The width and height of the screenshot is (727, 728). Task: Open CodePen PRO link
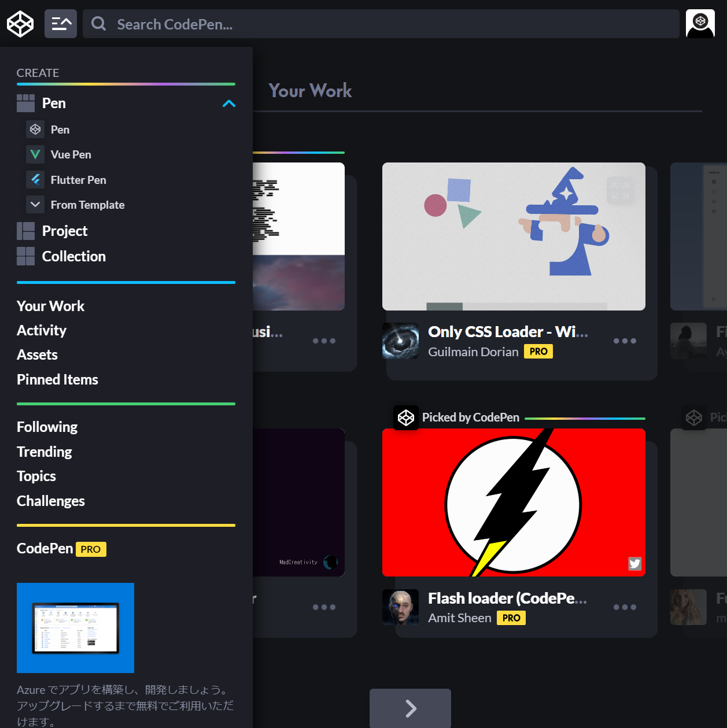click(61, 548)
